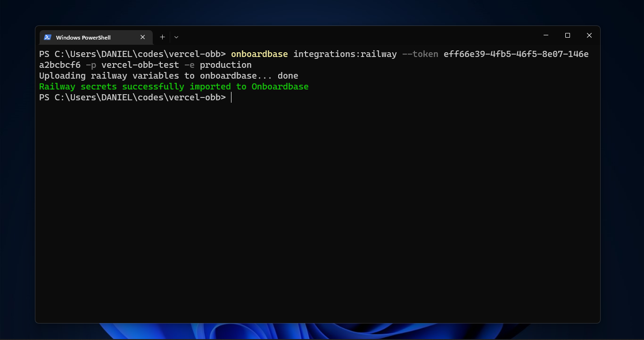Click the last prompt line with cursor
This screenshot has height=340, width=644.
tap(135, 97)
